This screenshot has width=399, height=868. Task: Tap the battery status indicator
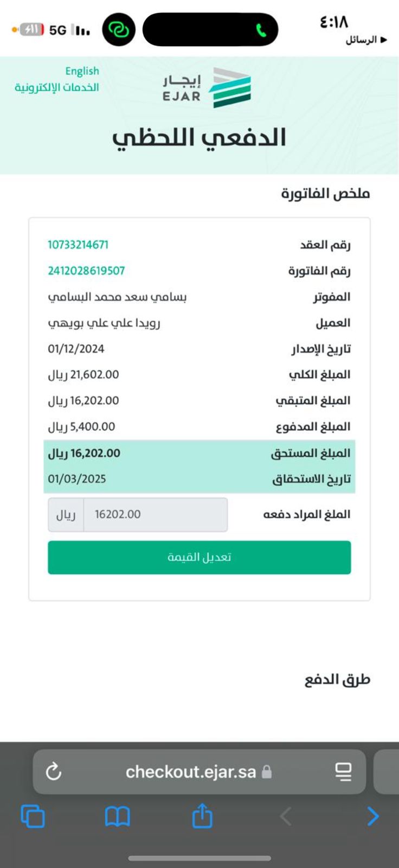[x=32, y=30]
